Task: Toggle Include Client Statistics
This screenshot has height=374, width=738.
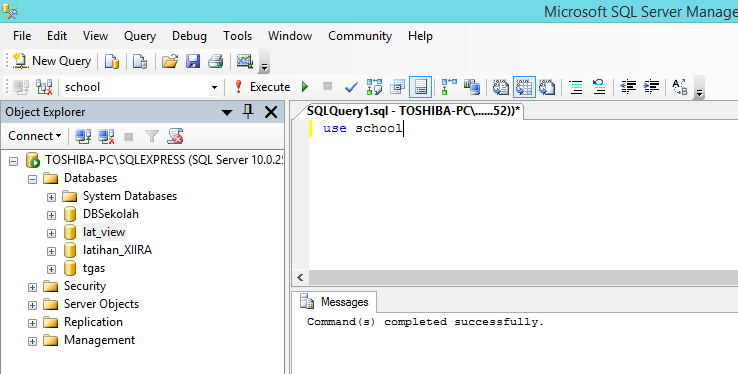Action: (472, 87)
